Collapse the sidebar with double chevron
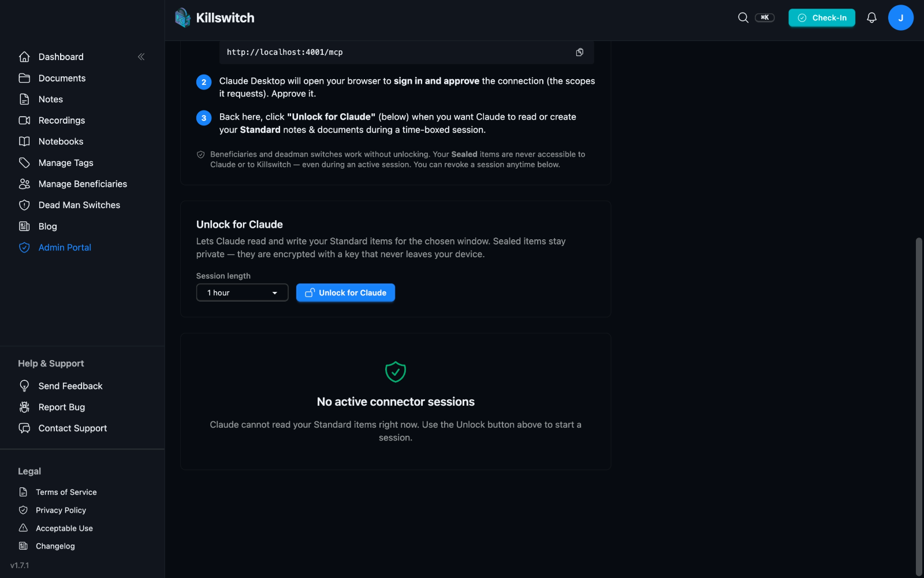 (x=141, y=57)
